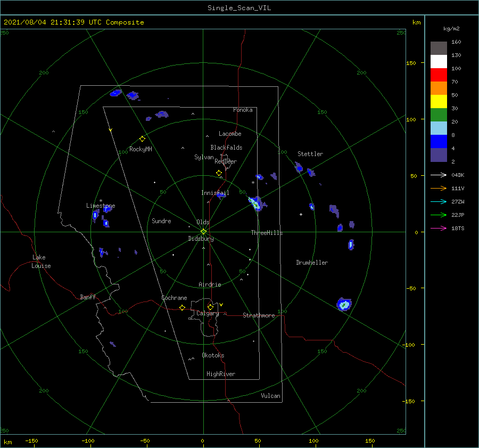Click the HighRiver label
479x448 pixels.
[221, 374]
